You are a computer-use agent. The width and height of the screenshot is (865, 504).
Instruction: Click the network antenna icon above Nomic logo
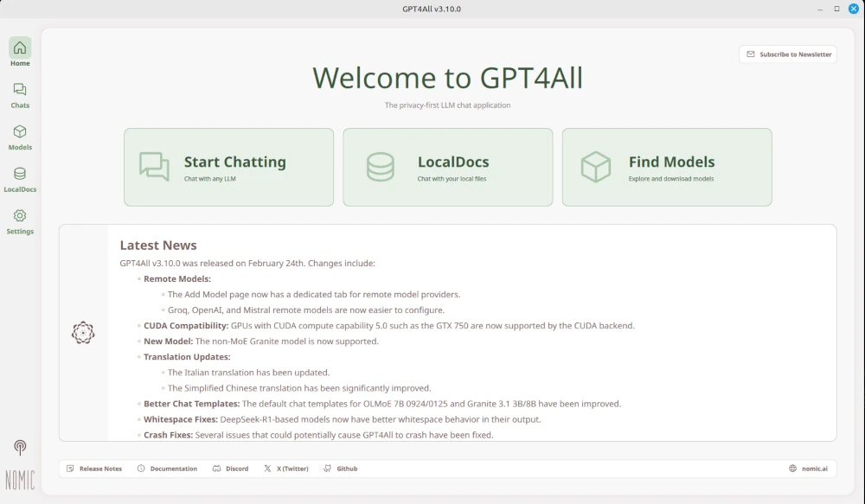(x=20, y=447)
